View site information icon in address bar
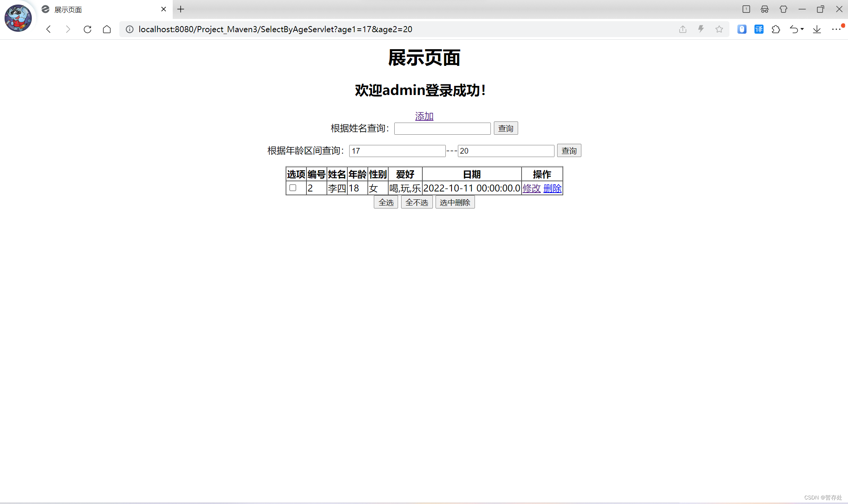Screen dimensions: 848x504 tap(130, 29)
